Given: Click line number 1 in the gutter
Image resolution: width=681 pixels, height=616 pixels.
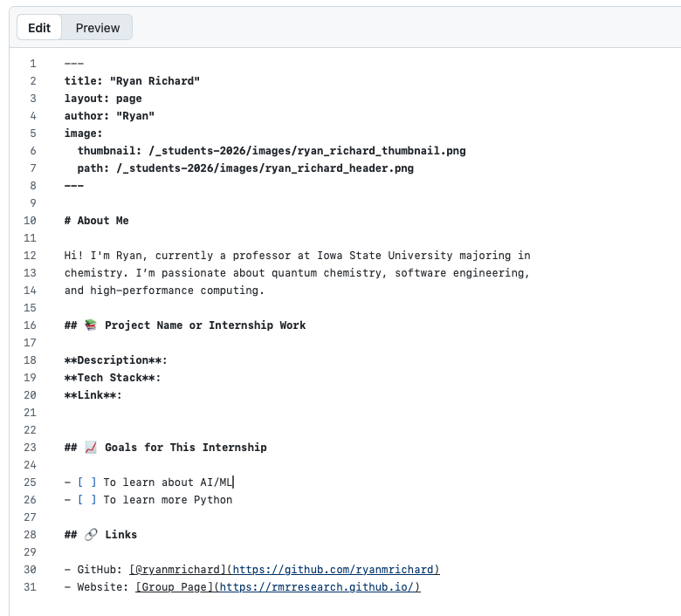Looking at the screenshot, I should 33,64.
